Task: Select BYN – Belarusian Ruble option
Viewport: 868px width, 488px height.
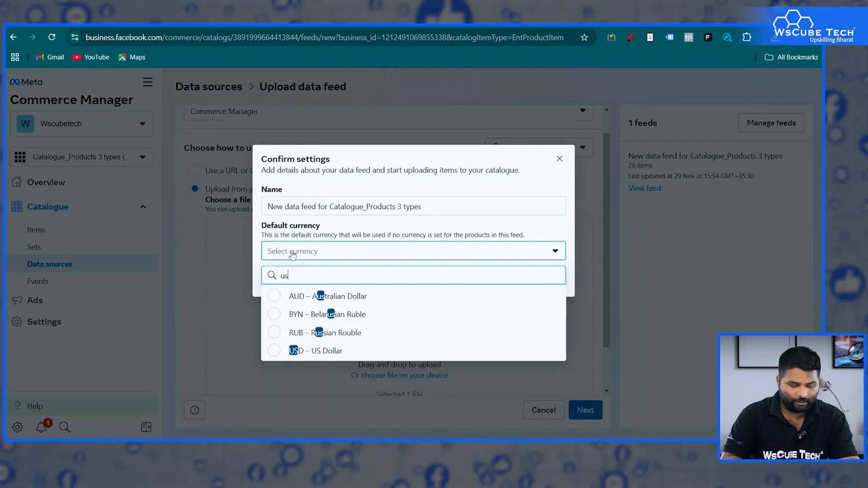Action: 413,314
